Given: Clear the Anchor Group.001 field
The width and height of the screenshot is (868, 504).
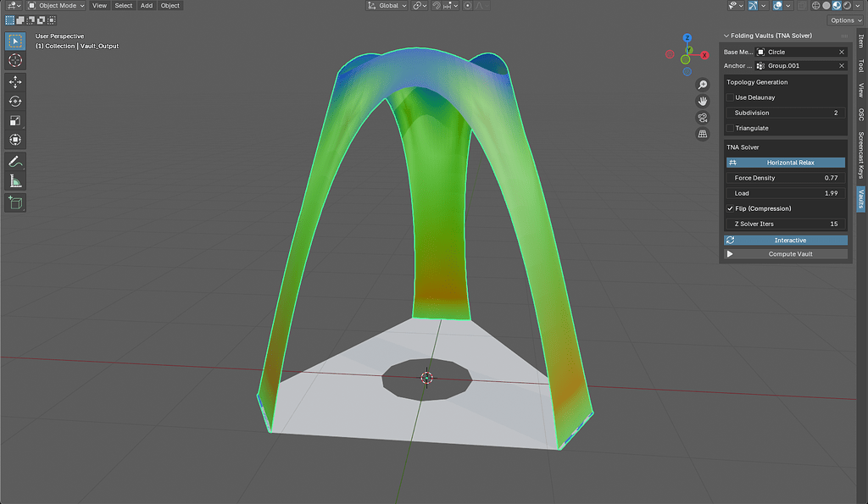Looking at the screenshot, I should point(842,66).
